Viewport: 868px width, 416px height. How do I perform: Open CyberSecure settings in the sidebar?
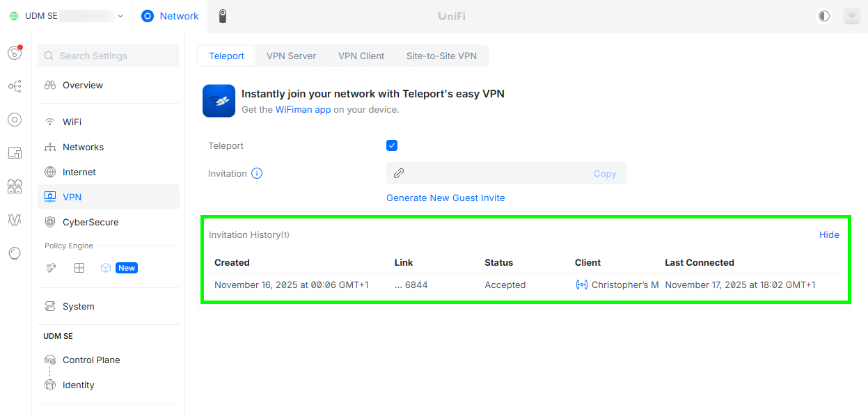pos(90,222)
